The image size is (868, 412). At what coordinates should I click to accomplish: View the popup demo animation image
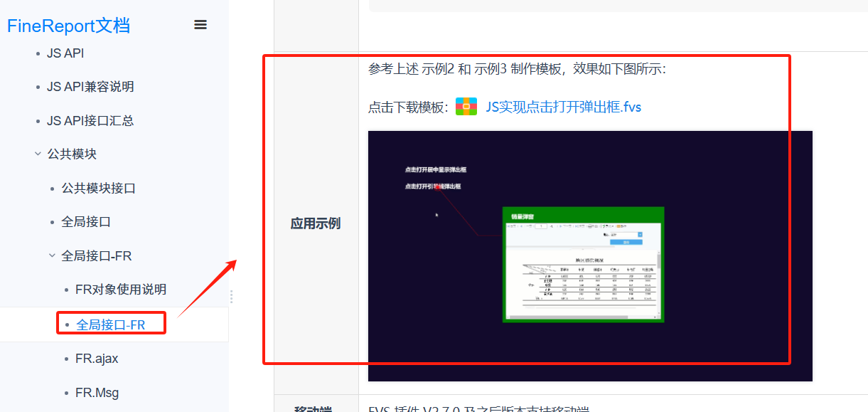coord(590,256)
